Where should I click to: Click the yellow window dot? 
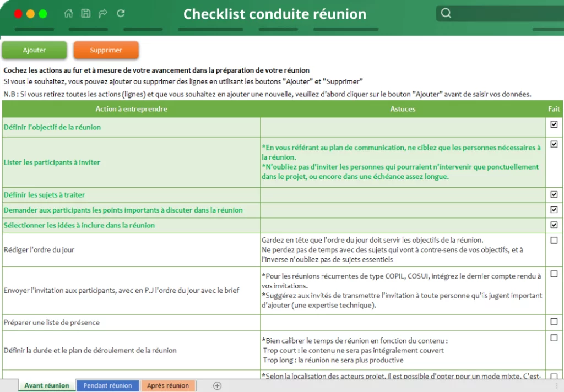point(31,14)
